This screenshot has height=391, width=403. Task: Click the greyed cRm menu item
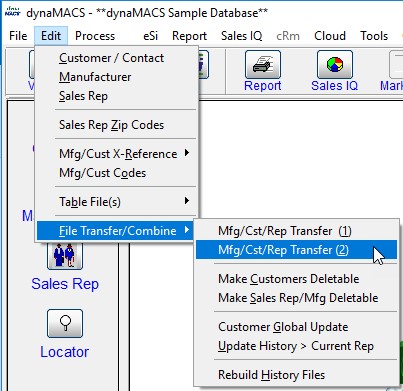(x=288, y=36)
